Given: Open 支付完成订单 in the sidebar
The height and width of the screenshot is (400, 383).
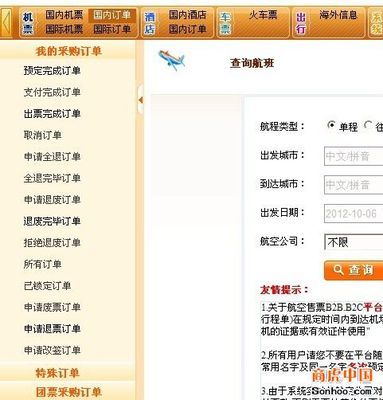Looking at the screenshot, I should (52, 92).
